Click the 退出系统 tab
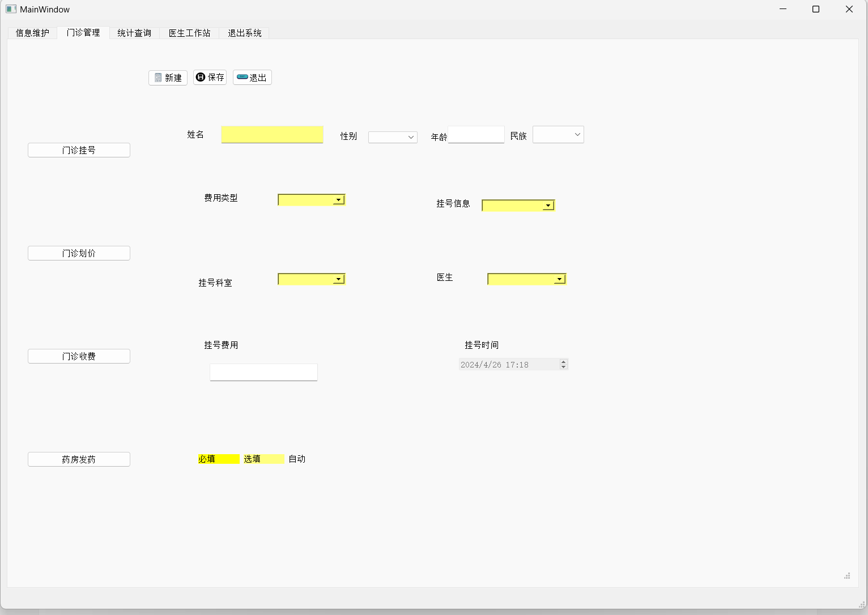This screenshot has width=868, height=615. [x=244, y=33]
